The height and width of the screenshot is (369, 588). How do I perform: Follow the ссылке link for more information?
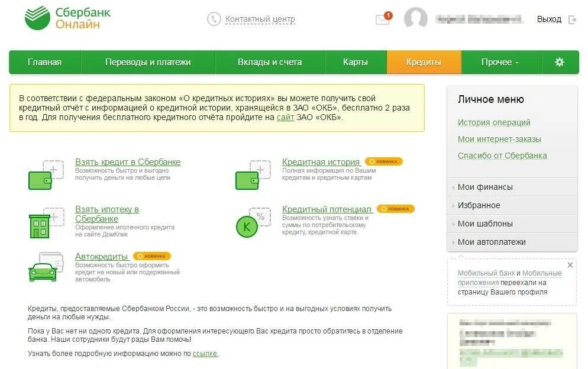205,354
